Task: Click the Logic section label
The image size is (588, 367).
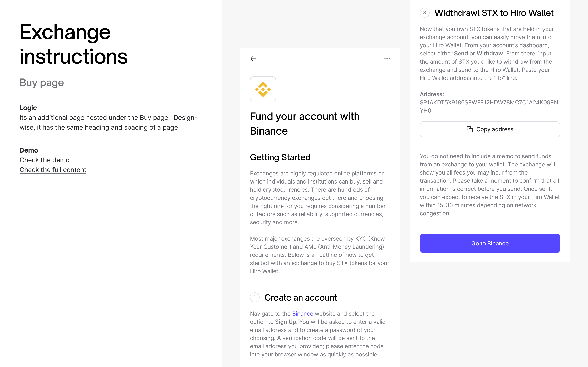Action: point(28,108)
